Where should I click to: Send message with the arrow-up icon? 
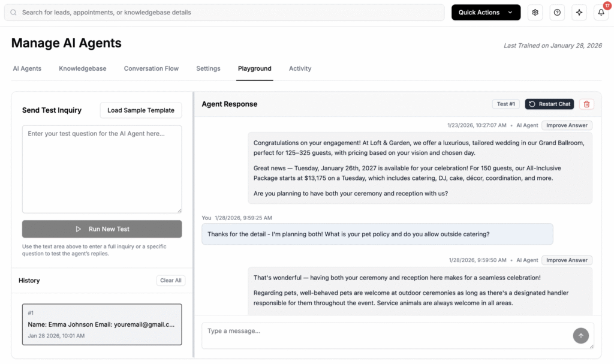tap(580, 336)
